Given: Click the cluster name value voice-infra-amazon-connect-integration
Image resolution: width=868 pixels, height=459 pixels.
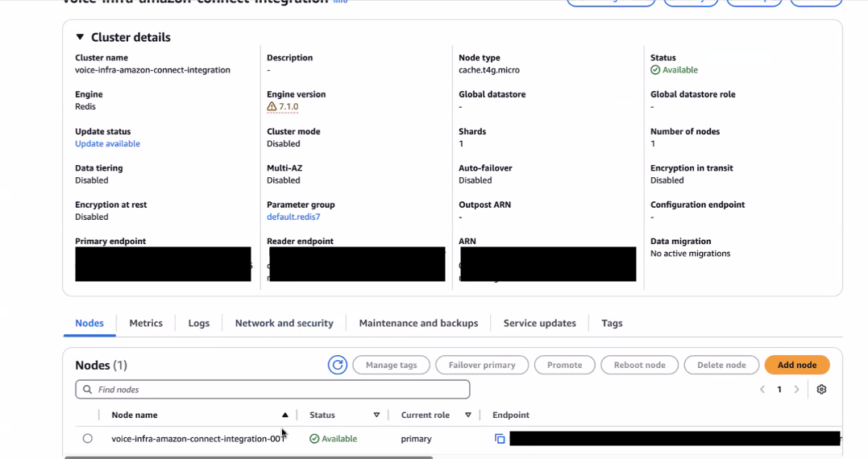Looking at the screenshot, I should click(153, 70).
